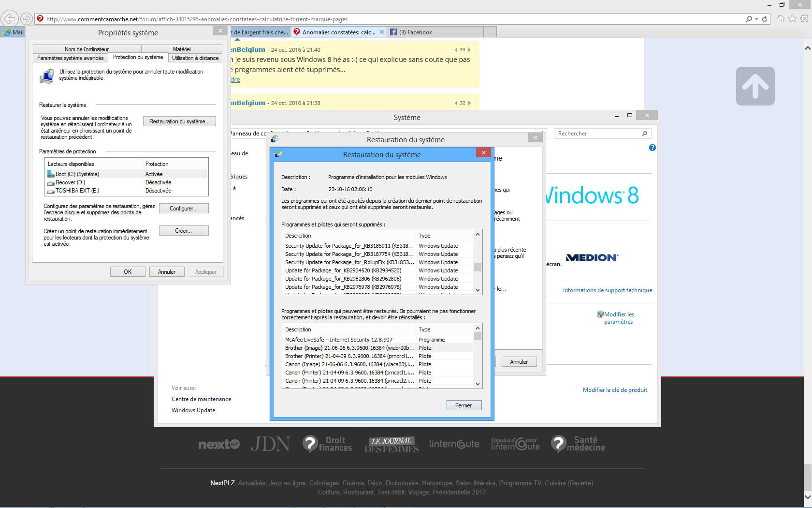This screenshot has width=812, height=508.
Task: Click the next arrow beside number 33
Action: [x=469, y=50]
